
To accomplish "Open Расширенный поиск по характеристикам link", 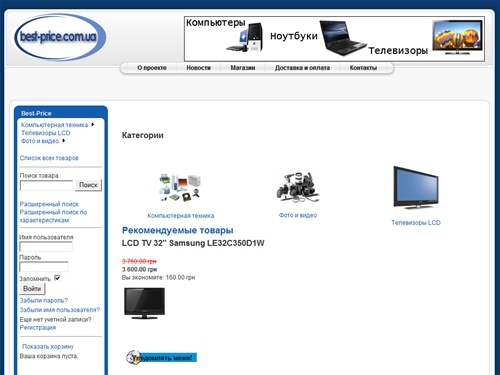I will coord(53,216).
